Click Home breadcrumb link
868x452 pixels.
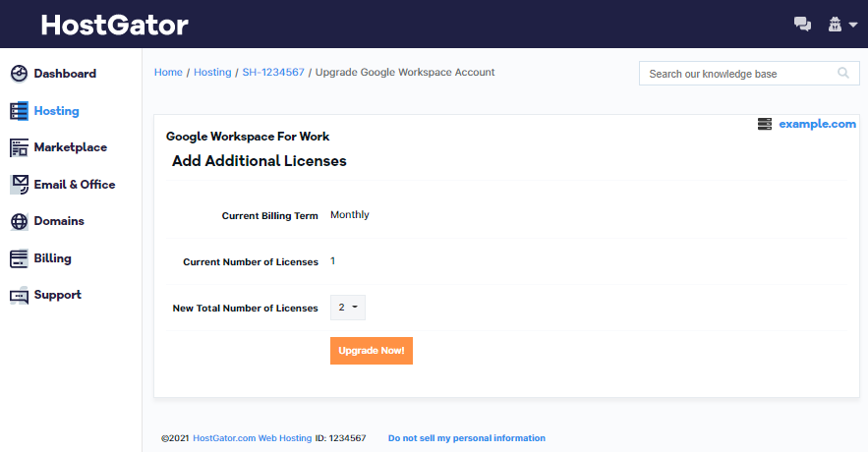pyautogui.click(x=168, y=72)
